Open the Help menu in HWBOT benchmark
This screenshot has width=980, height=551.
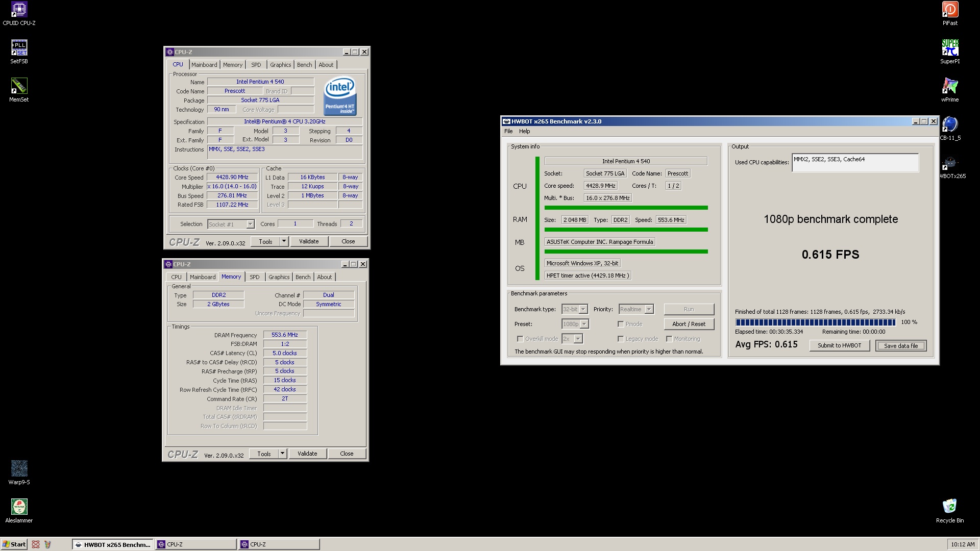pos(524,131)
